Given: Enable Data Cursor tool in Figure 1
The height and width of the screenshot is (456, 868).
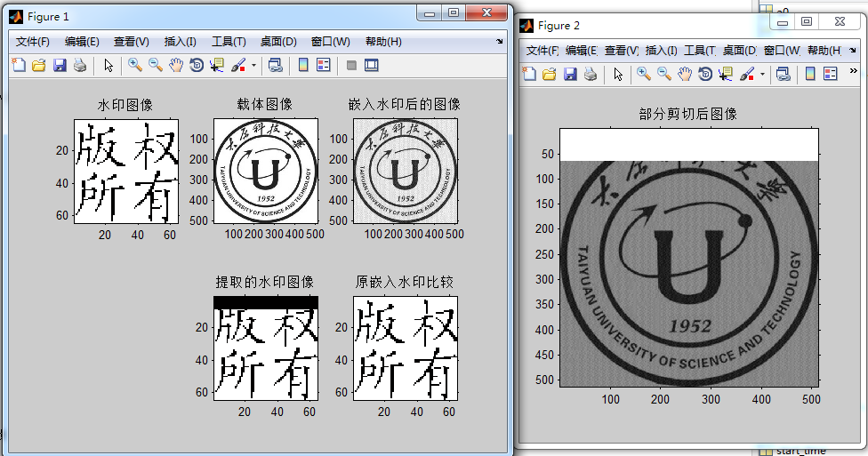Looking at the screenshot, I should [216, 65].
